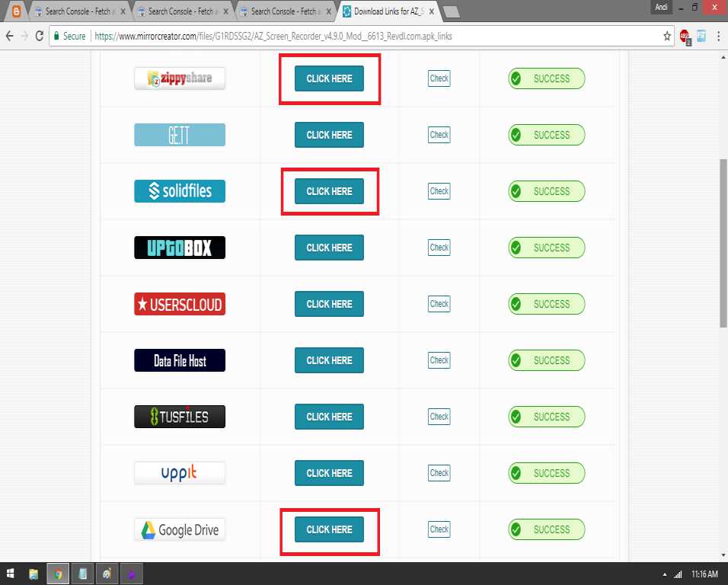The image size is (728, 585).
Task: Click the uppit host logo
Action: tap(180, 472)
